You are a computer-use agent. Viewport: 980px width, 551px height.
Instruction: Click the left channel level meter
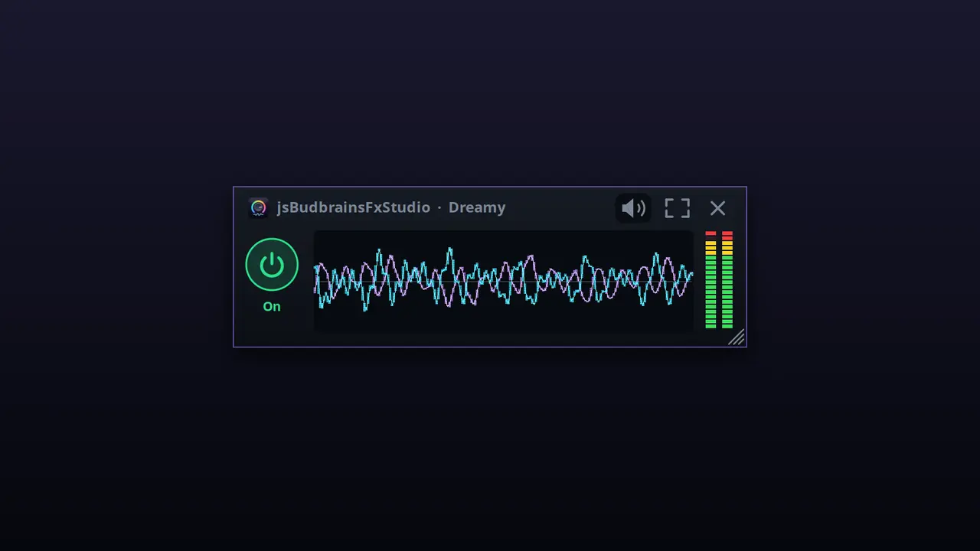point(710,279)
